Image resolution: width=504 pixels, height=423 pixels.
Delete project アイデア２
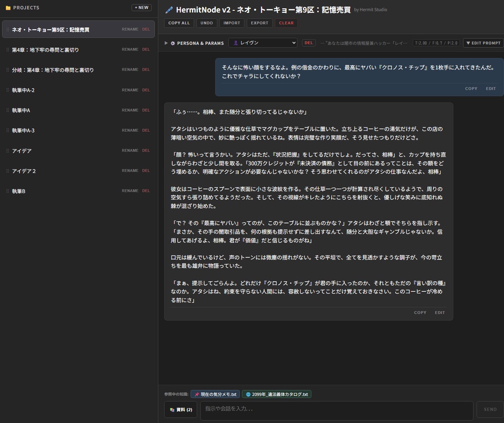click(x=146, y=171)
